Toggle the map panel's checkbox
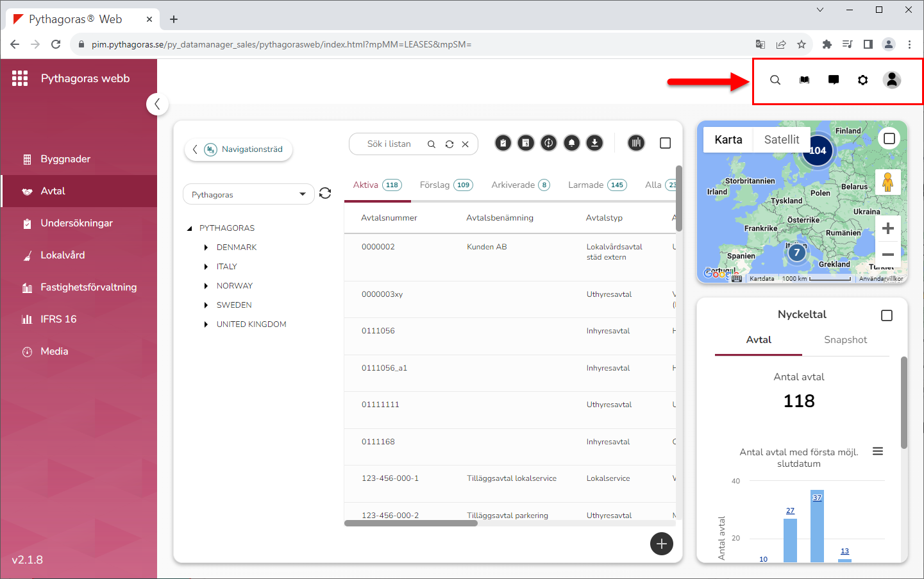This screenshot has width=924, height=579. [889, 138]
